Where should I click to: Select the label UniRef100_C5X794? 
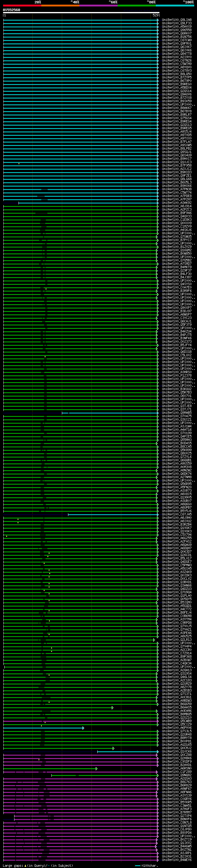[x=177, y=535]
